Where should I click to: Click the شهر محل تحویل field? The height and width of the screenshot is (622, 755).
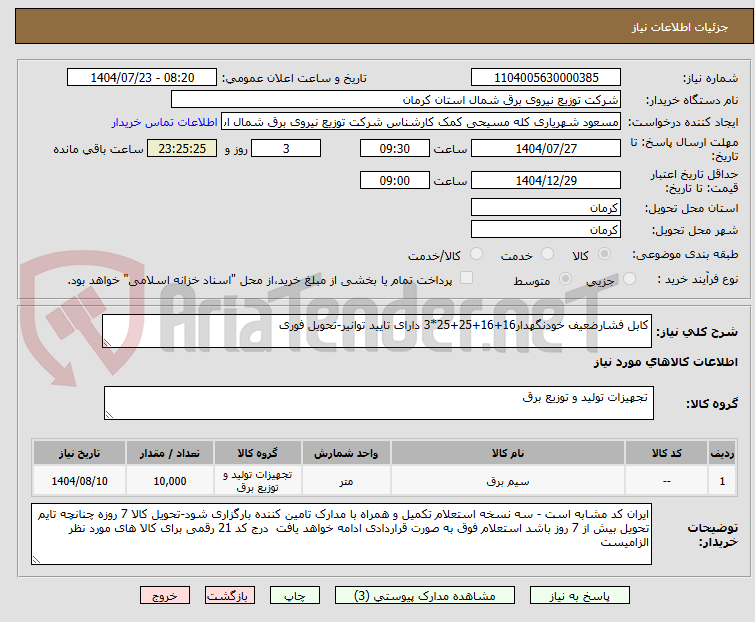coord(545,230)
